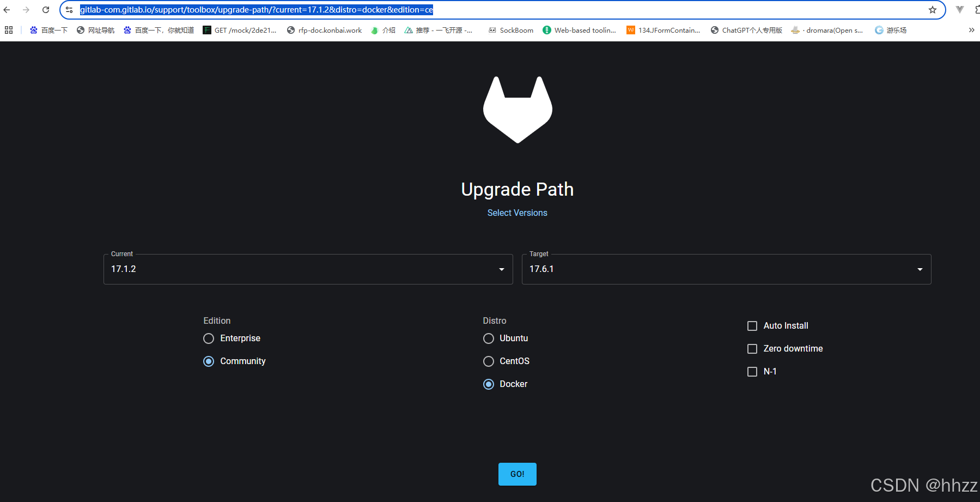This screenshot has height=502, width=980.
Task: Expand the Current version dropdown
Action: [x=308, y=269]
